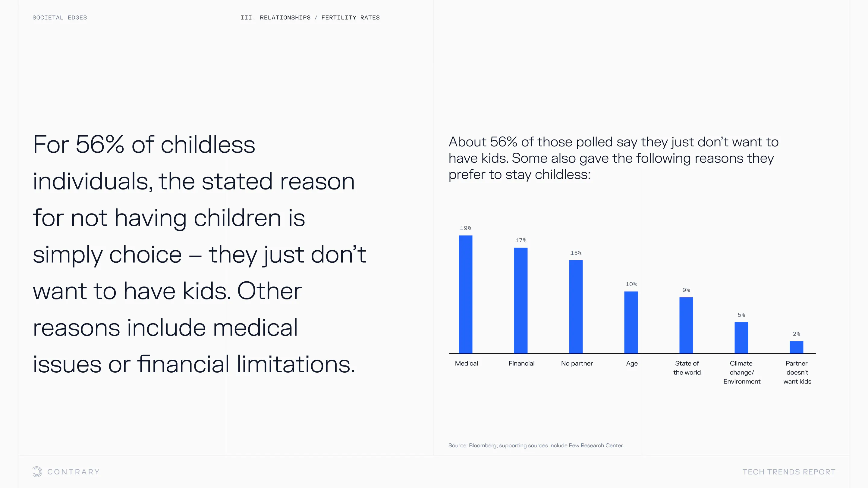868x488 pixels.
Task: Click the No partner bar
Action: click(576, 306)
